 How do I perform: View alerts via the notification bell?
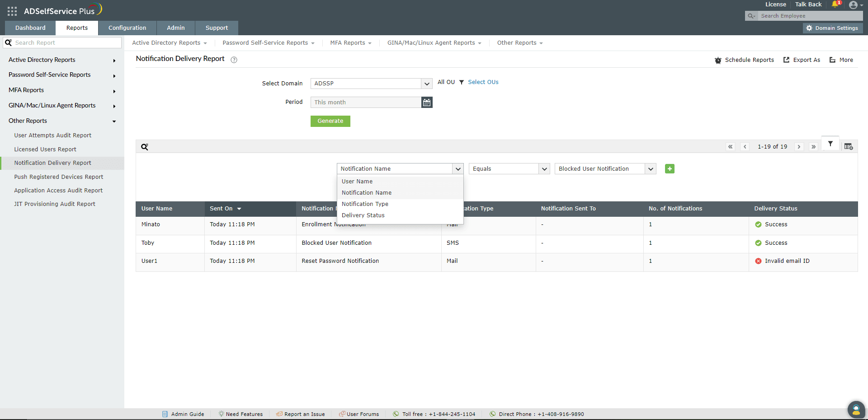pos(835,5)
